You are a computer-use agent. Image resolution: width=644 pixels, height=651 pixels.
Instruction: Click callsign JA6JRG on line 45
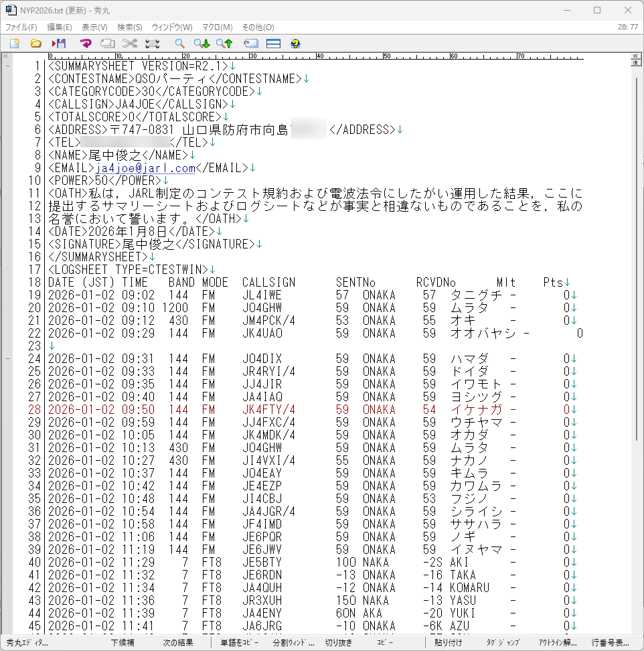tap(262, 626)
